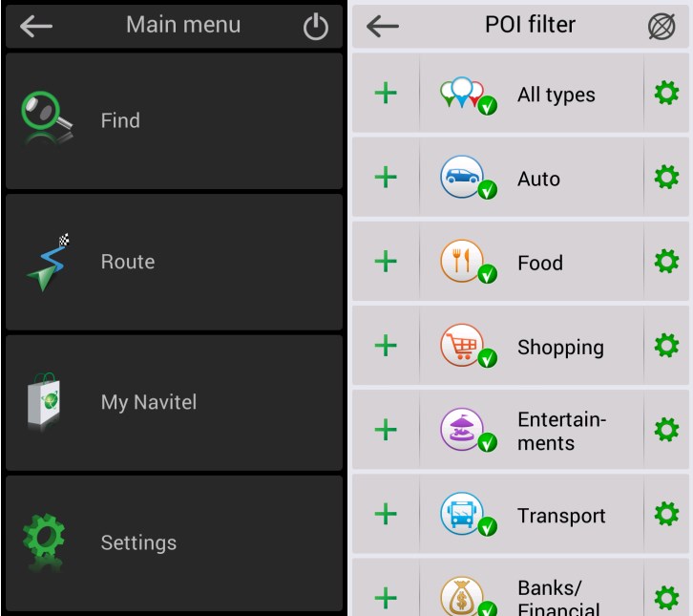Expand the Entertainments category with plus
This screenshot has width=693, height=616.
[x=386, y=430]
